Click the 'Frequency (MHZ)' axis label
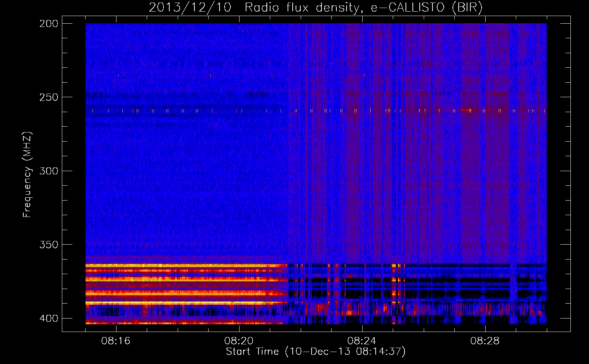This screenshot has width=589, height=364. tap(27, 174)
